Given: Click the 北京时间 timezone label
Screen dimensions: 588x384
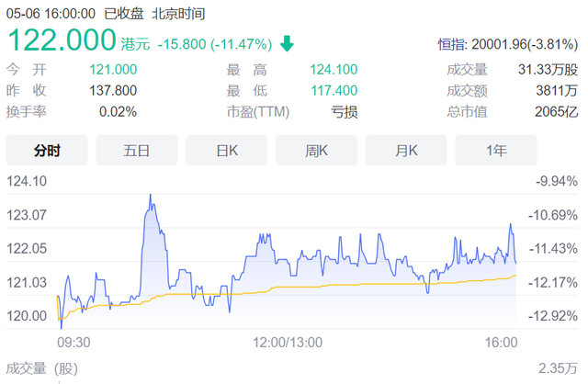Looking at the screenshot, I should click(x=178, y=14).
